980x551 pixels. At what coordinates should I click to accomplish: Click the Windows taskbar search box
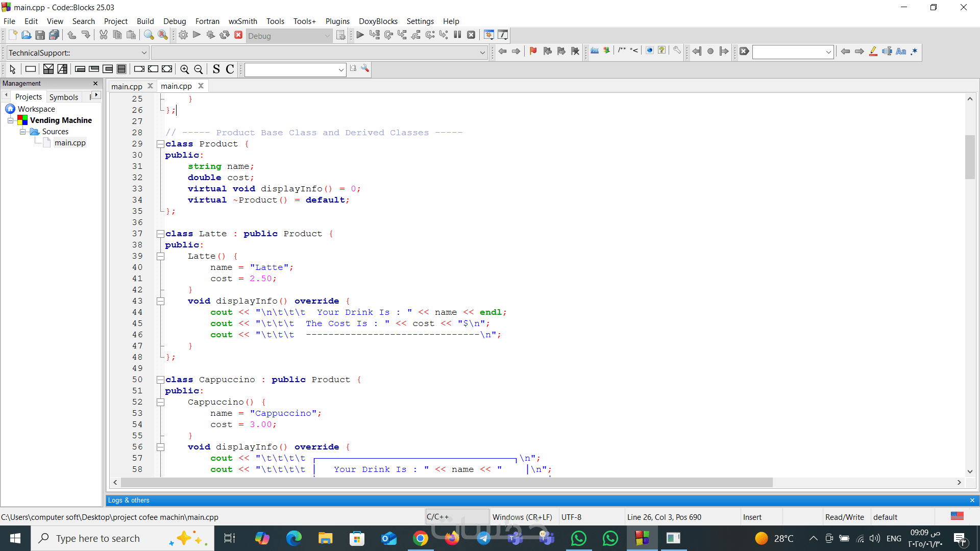tap(98, 538)
